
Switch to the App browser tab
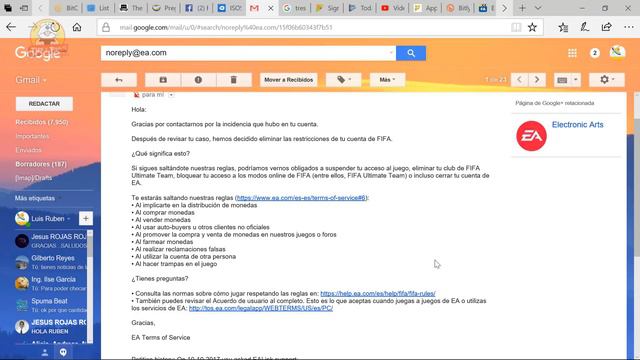425,8
